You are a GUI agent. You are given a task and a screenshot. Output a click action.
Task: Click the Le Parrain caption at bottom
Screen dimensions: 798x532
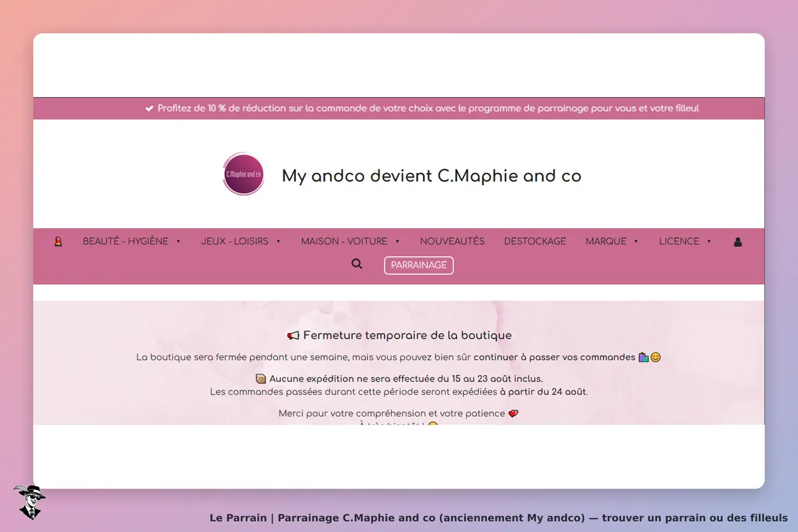499,517
